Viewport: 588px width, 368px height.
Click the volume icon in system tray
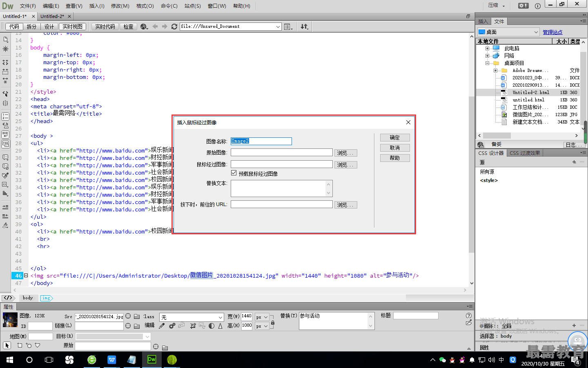pyautogui.click(x=491, y=360)
